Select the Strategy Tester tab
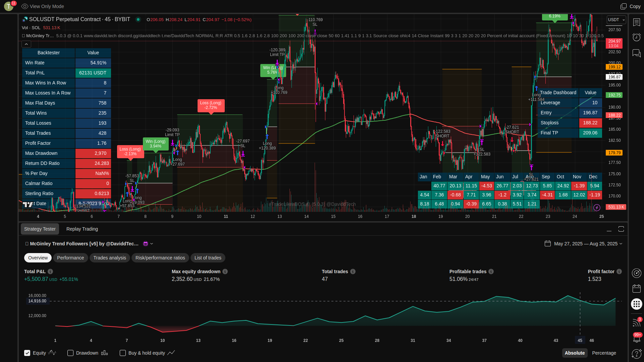Screen dimensions: 644x362 [x=40, y=229]
